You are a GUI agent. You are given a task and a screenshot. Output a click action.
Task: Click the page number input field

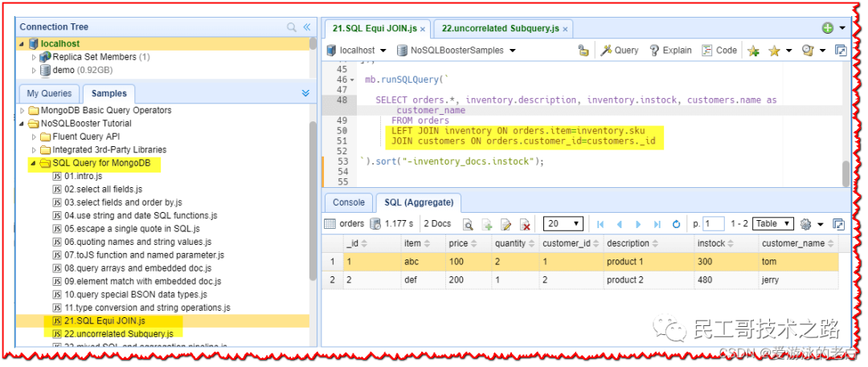714,224
